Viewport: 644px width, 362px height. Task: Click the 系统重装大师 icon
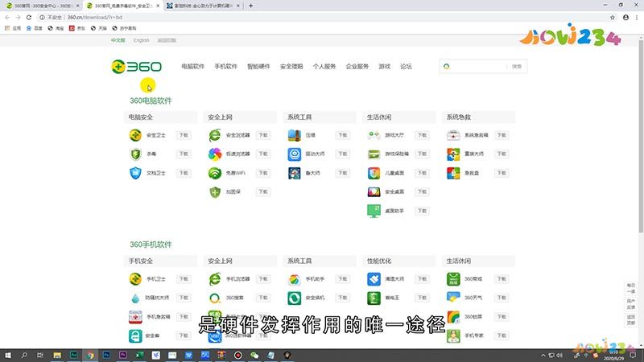click(453, 154)
